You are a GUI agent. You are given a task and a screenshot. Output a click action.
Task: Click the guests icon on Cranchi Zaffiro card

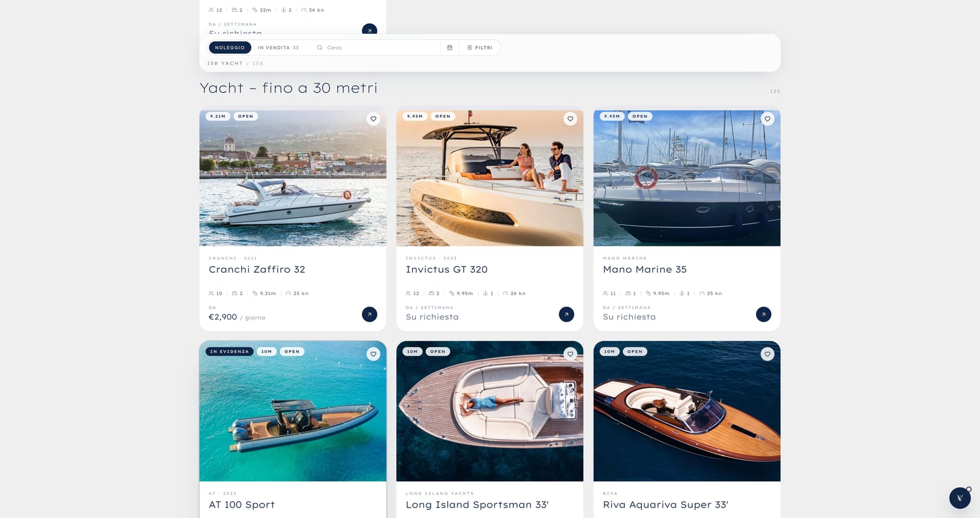click(x=211, y=294)
